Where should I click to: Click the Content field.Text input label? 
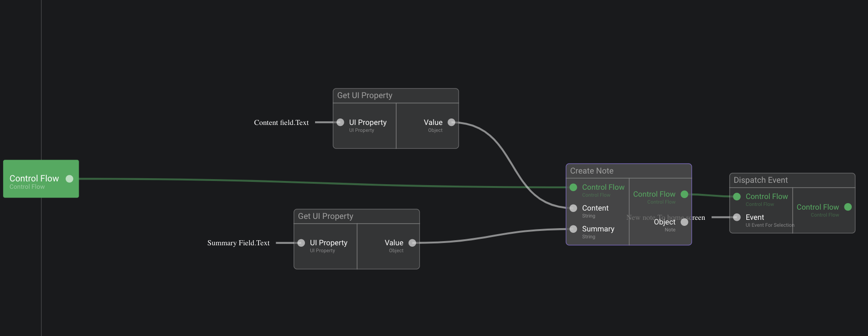[281, 123]
